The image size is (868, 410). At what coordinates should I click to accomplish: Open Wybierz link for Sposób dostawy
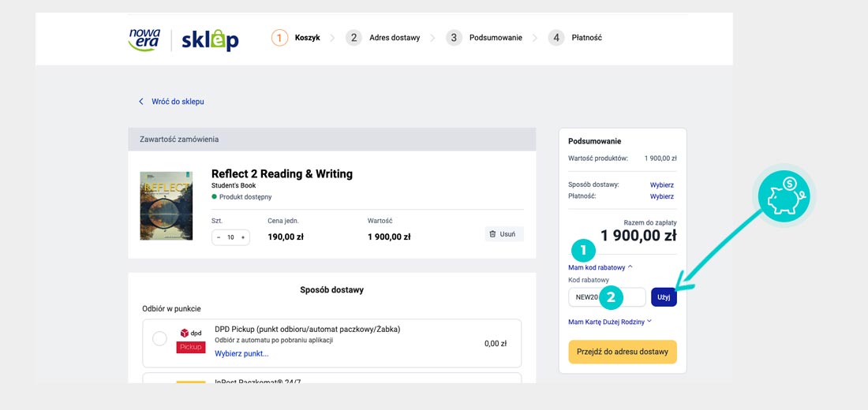(x=661, y=184)
